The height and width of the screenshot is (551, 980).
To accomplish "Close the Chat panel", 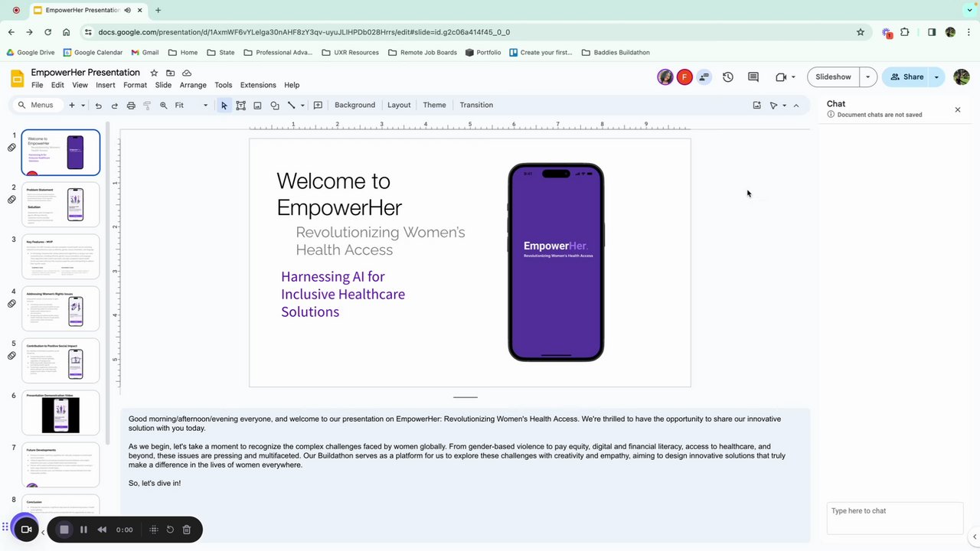I will [957, 110].
